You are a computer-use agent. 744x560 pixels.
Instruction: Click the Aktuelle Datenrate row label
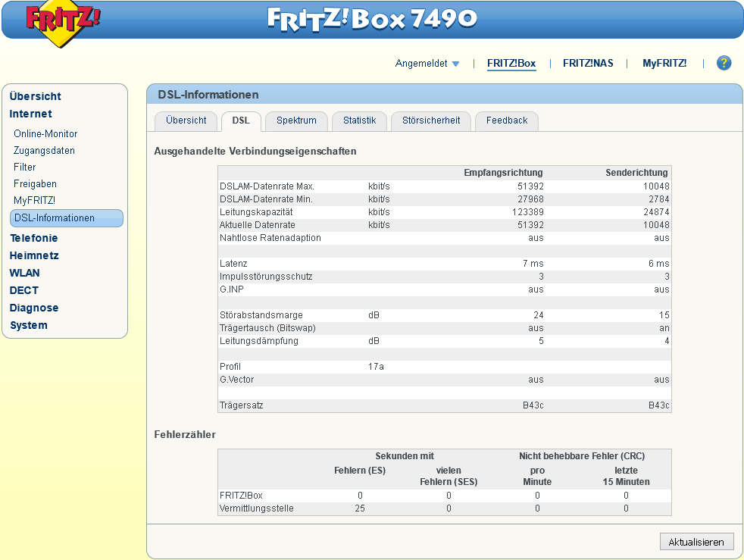[257, 225]
